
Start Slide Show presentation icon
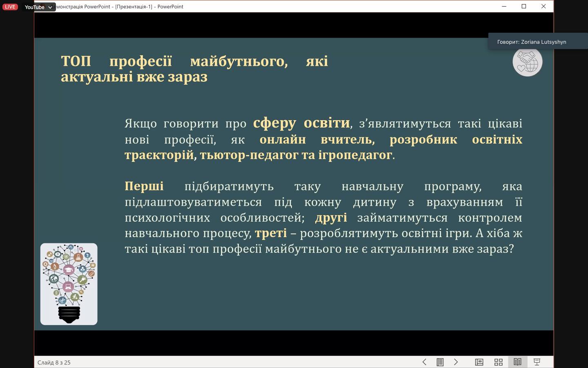coord(537,362)
